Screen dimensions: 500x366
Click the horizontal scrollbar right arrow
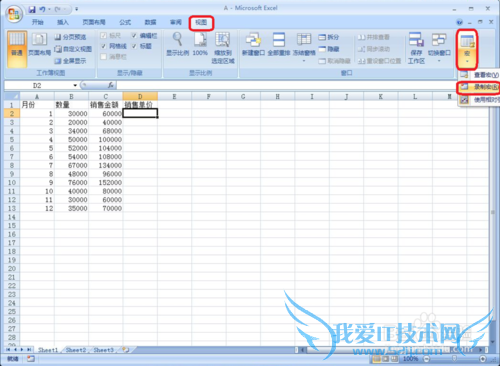pos(481,350)
